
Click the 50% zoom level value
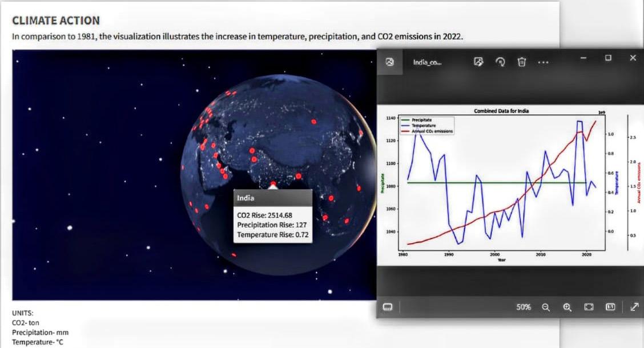[x=524, y=307]
